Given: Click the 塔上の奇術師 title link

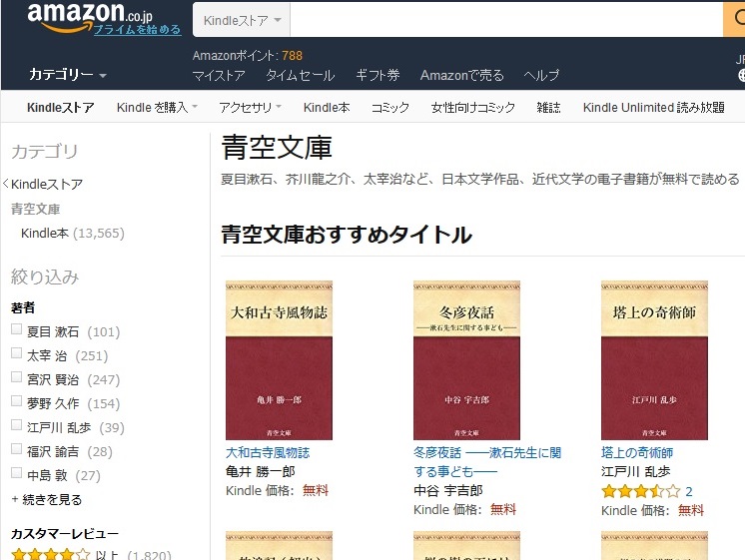Looking at the screenshot, I should pyautogui.click(x=637, y=452).
